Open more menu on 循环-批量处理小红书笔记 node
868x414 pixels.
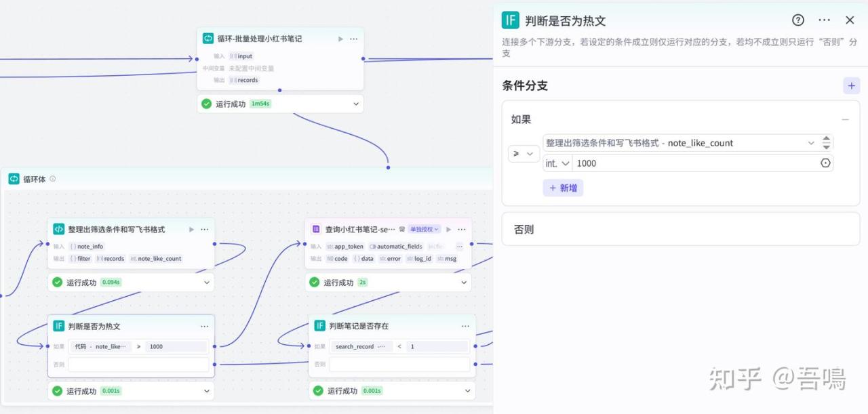click(x=353, y=39)
